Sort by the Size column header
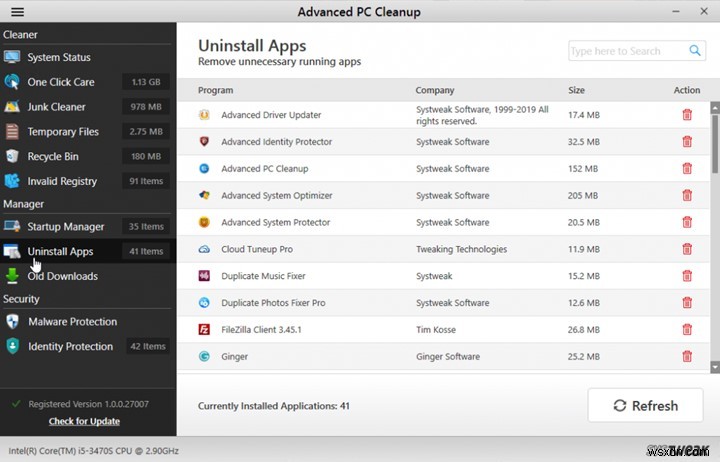 576,90
